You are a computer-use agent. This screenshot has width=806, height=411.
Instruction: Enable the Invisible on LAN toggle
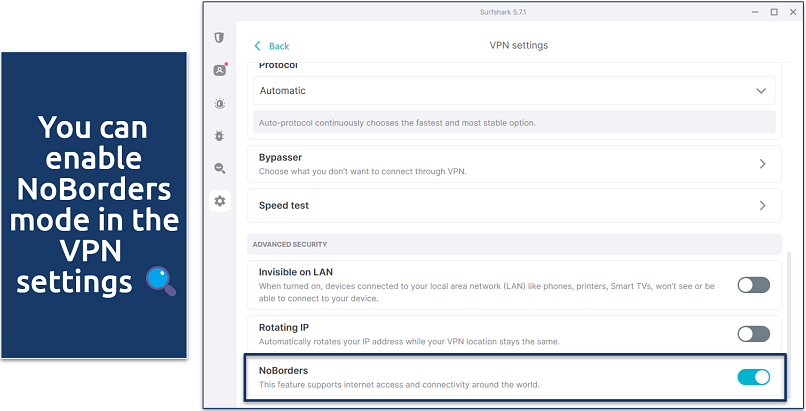(754, 285)
